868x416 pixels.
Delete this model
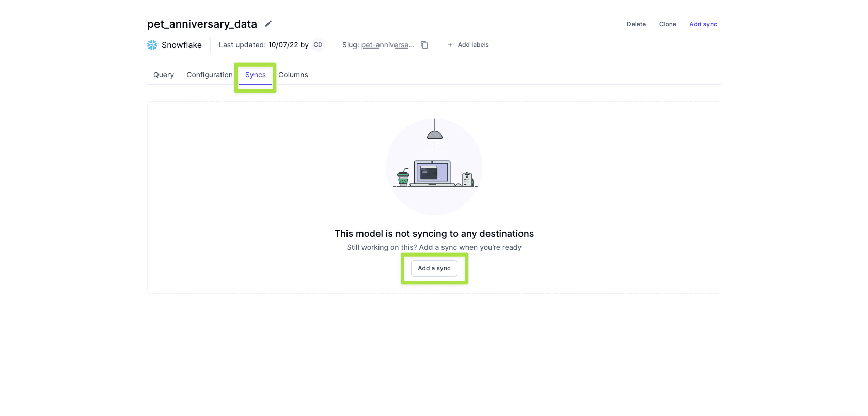click(636, 24)
